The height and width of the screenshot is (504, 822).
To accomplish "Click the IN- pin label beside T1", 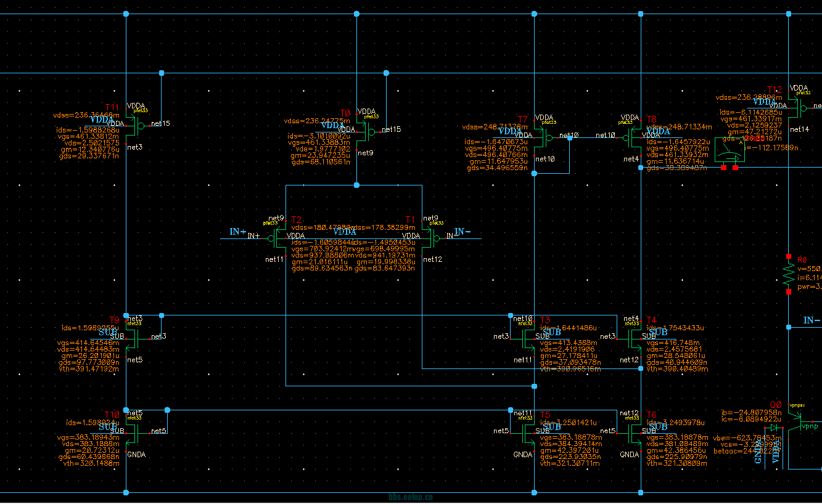I will tap(462, 232).
